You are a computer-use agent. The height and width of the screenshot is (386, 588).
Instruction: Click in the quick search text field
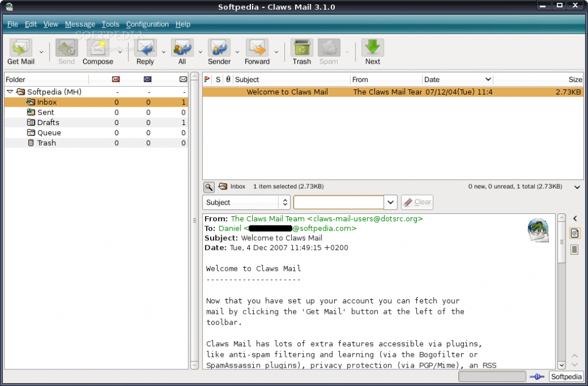[x=339, y=202]
